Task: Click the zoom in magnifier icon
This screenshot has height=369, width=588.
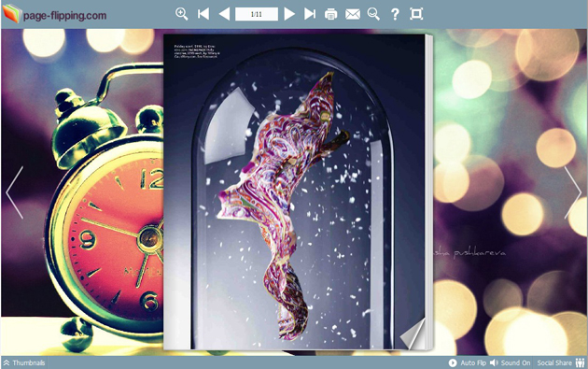Action: [x=181, y=14]
